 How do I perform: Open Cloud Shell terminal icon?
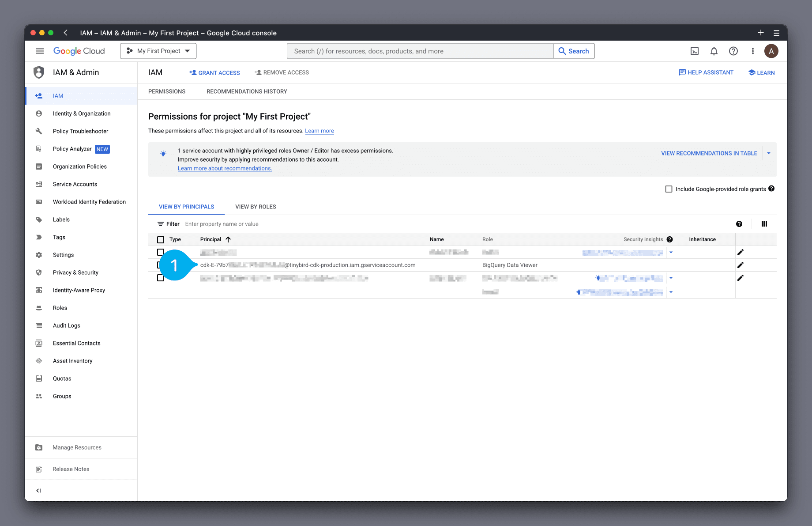coord(694,51)
